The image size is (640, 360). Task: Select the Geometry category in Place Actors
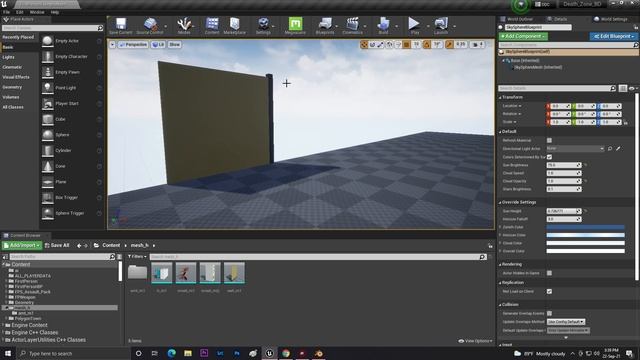12,87
